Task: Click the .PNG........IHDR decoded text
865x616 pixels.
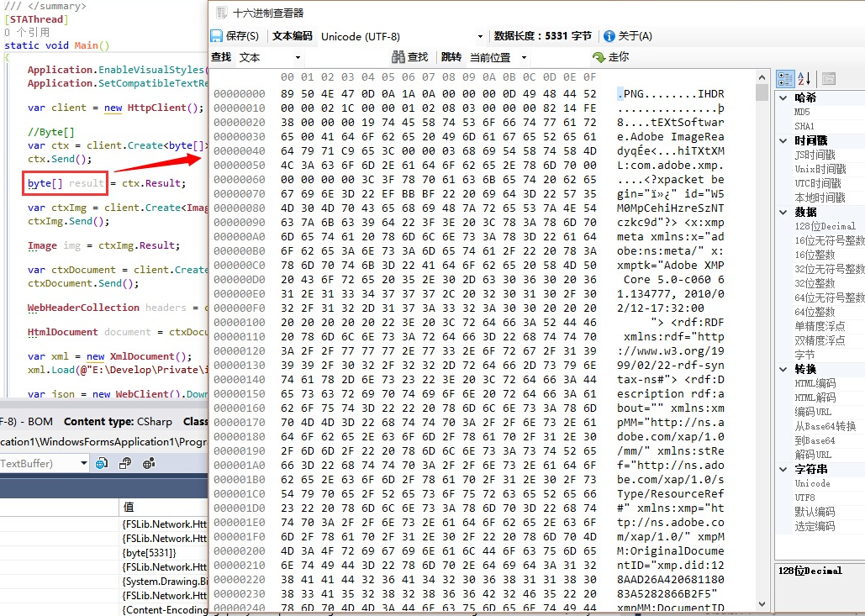Action: click(671, 94)
